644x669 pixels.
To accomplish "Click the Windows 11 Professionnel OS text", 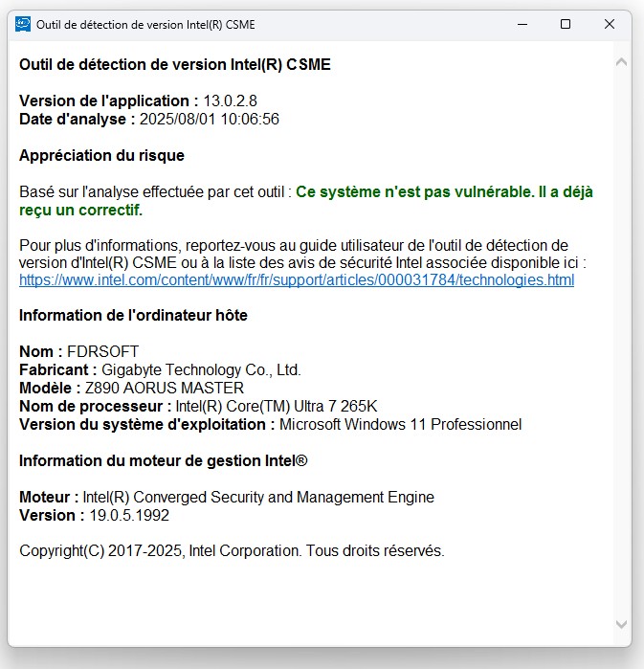I will 400,425.
